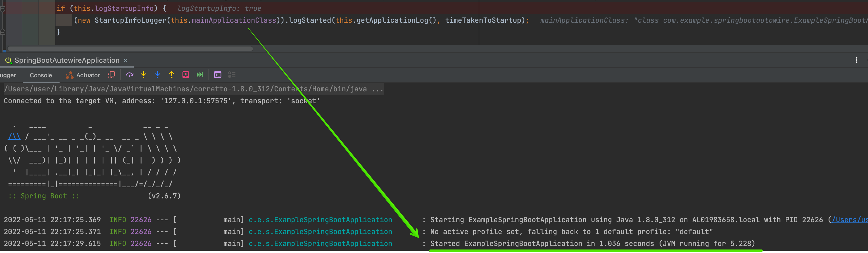Click the Step Out up-arrow icon
The width and height of the screenshot is (868, 253).
[x=171, y=75]
